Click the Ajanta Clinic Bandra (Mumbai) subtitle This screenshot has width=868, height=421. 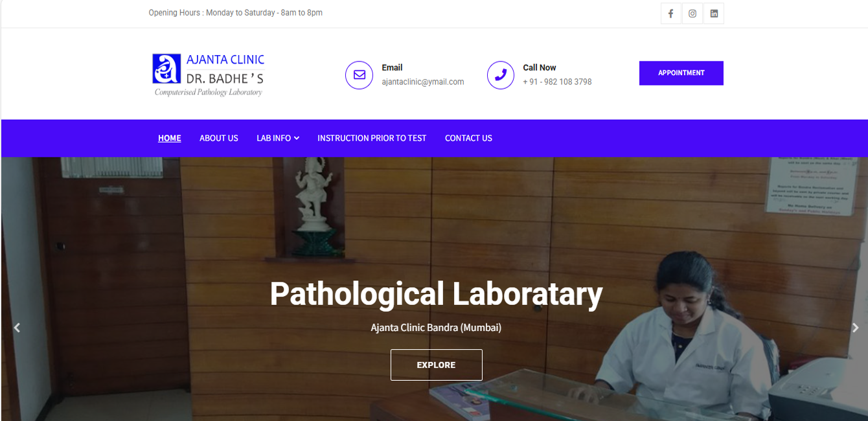point(436,328)
